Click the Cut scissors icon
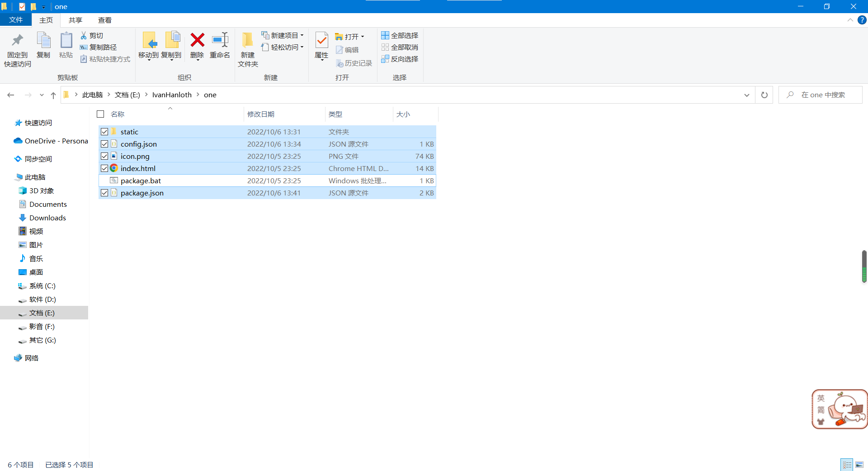Viewport: 868px width, 471px height. [84, 35]
